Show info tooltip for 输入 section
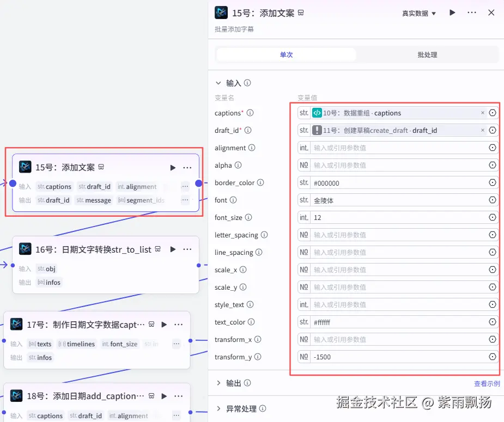504x422 pixels. 247,83
